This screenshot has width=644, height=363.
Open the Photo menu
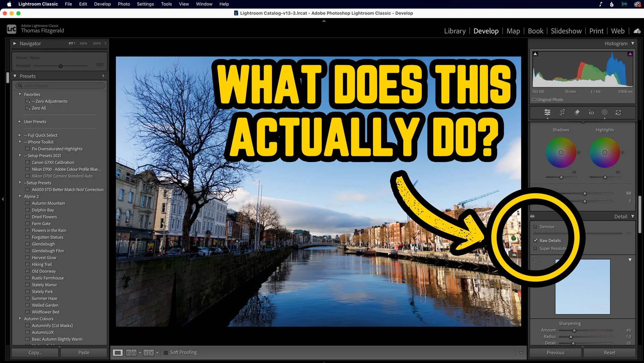pyautogui.click(x=123, y=4)
